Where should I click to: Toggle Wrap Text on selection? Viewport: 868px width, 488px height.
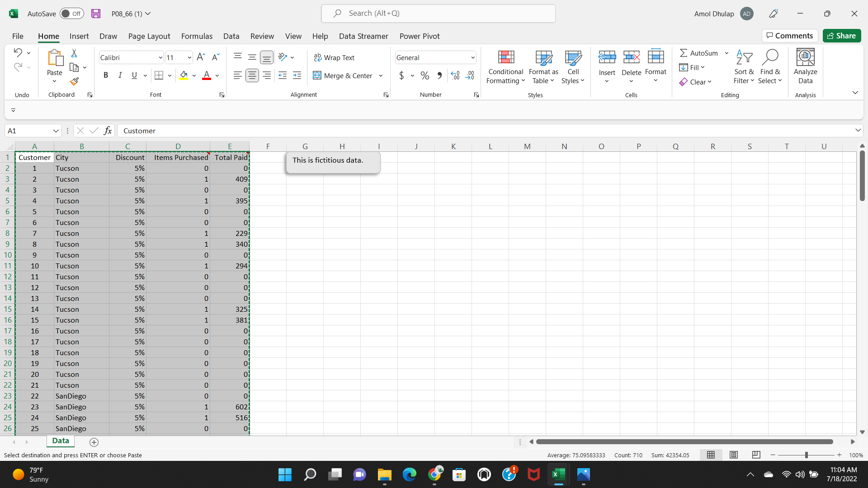point(335,57)
